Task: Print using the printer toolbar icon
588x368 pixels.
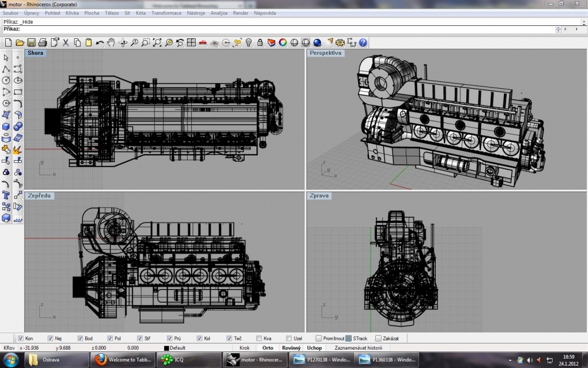Action: coord(43,42)
